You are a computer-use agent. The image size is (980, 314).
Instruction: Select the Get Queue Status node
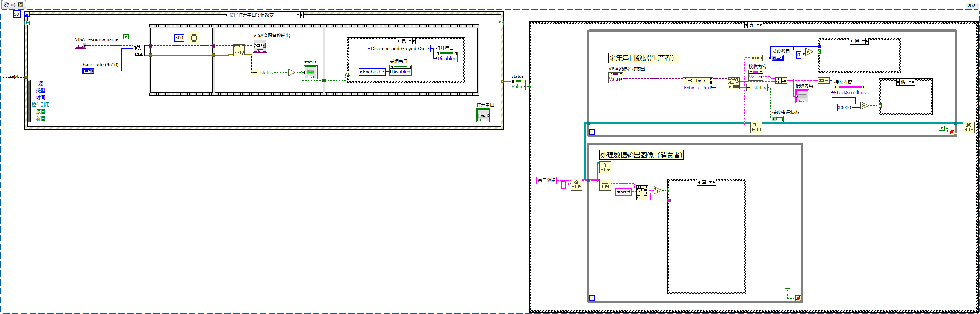coord(605,167)
